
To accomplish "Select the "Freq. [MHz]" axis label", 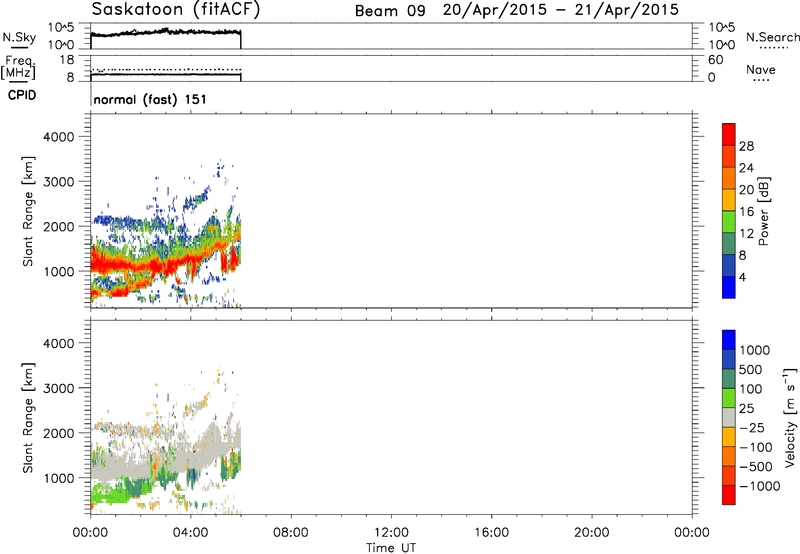I will click(x=20, y=67).
